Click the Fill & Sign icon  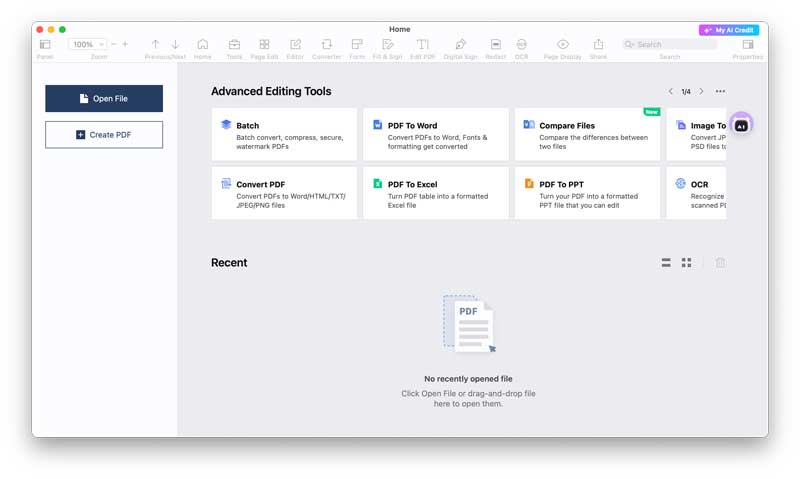coord(388,45)
